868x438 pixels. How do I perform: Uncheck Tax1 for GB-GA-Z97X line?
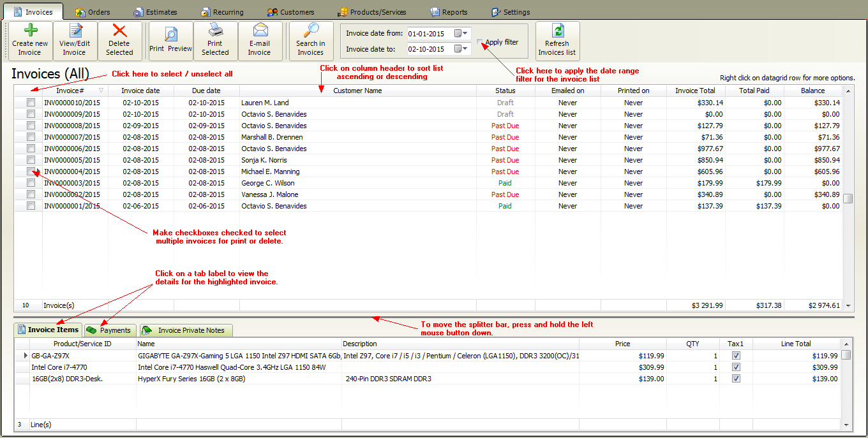[736, 356]
